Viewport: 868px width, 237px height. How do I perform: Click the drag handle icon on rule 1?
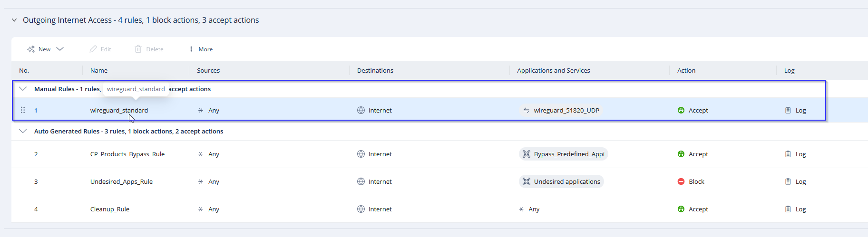click(23, 110)
